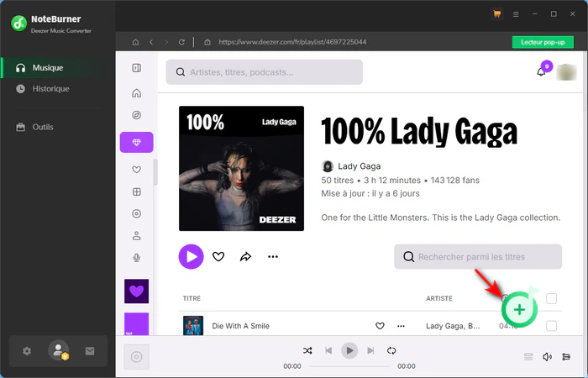Open the podcasts microphone icon
Image resolution: width=588 pixels, height=378 pixels.
pyautogui.click(x=136, y=258)
